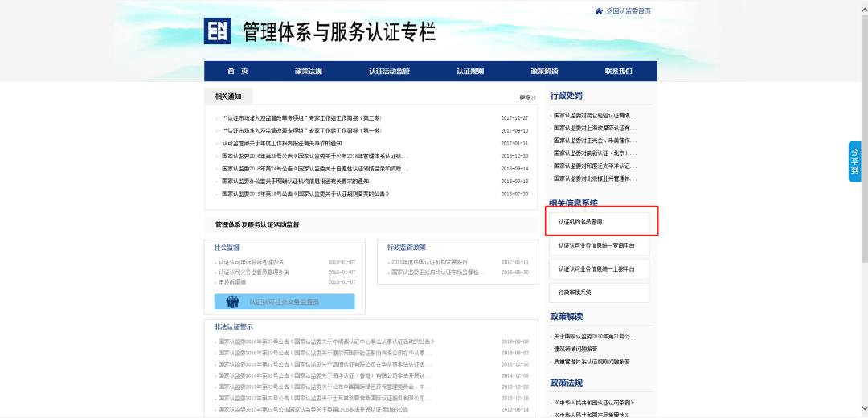Click the 行政处罚 sidebar heading

coord(566,96)
